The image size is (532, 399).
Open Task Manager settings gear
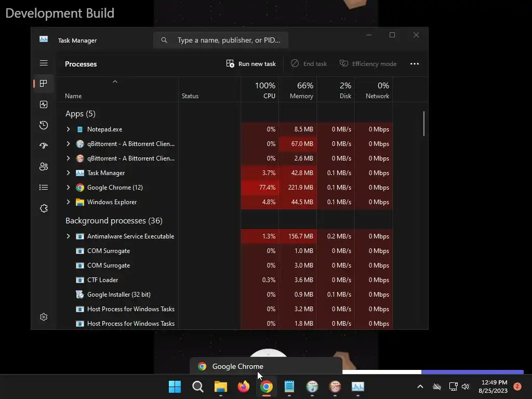tap(44, 317)
